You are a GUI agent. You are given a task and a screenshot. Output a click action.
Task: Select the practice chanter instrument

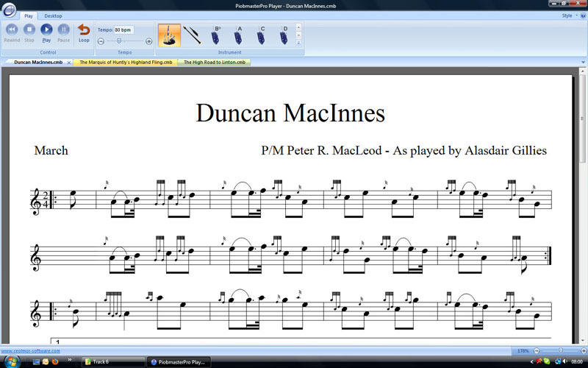click(193, 35)
